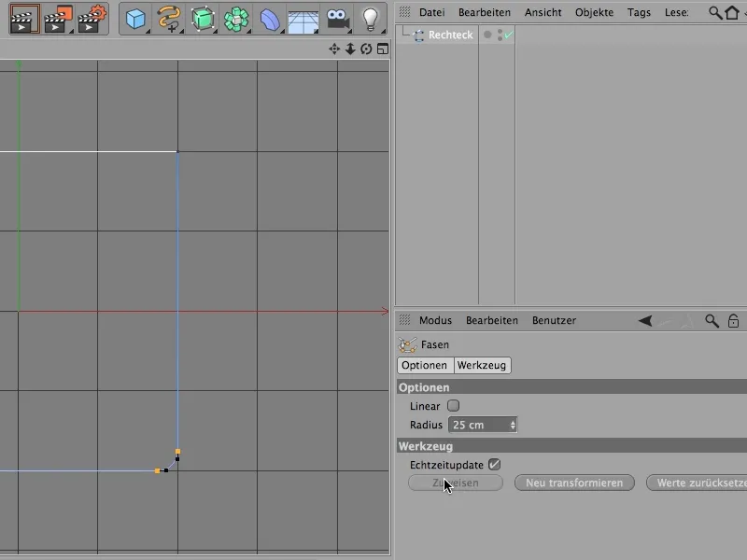Image resolution: width=747 pixels, height=560 pixels.
Task: Toggle the Rechteck green enable checkmark
Action: click(x=509, y=35)
